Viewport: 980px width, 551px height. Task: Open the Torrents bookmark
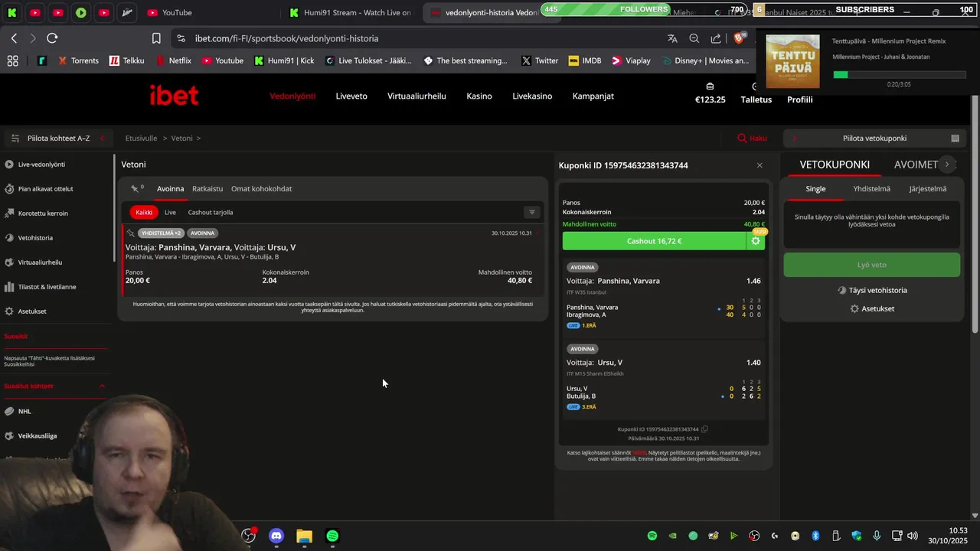tap(78, 60)
